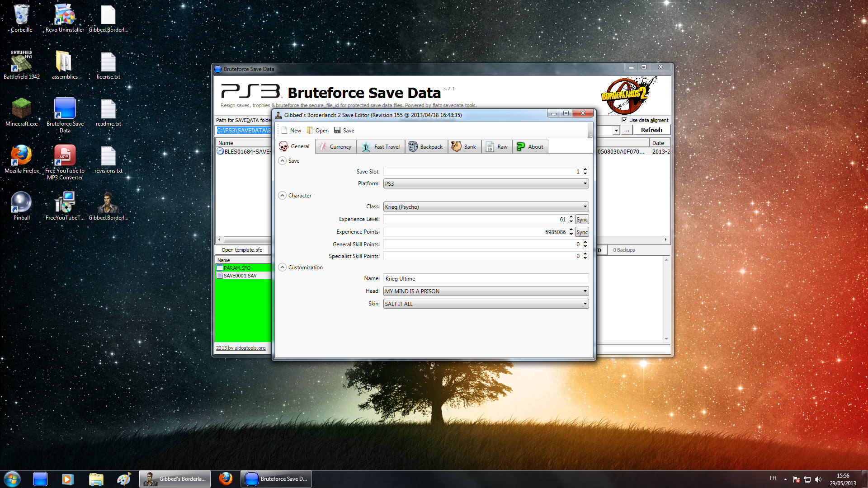The image size is (868, 488).
Task: Click the Experience Points field
Action: [x=476, y=232]
